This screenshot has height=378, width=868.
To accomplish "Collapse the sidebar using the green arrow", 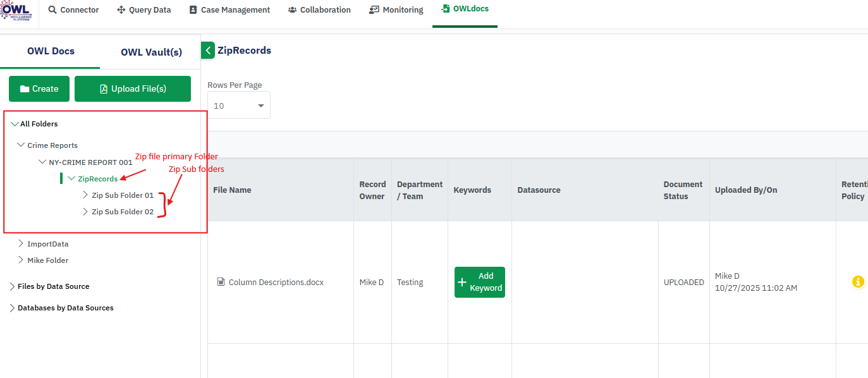I will click(x=208, y=51).
